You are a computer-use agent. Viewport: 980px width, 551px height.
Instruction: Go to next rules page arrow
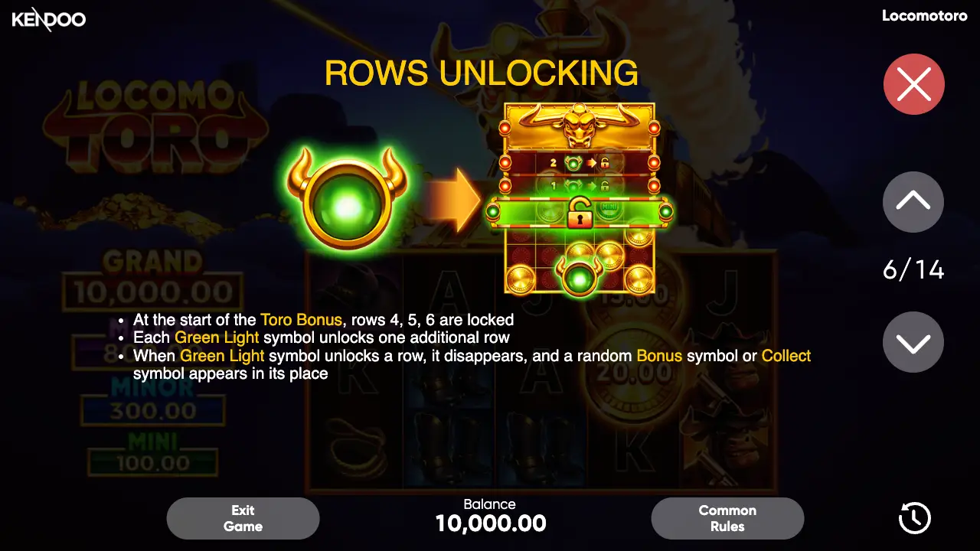[913, 342]
